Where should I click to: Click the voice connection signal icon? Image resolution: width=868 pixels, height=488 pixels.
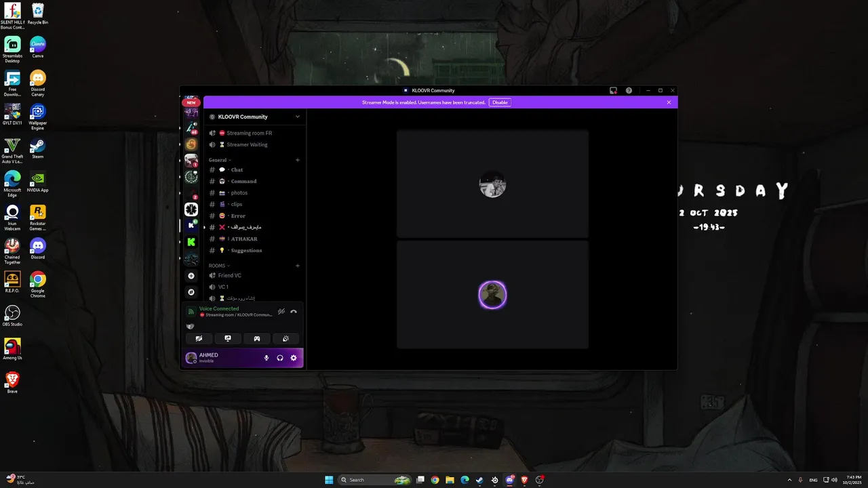(x=191, y=312)
